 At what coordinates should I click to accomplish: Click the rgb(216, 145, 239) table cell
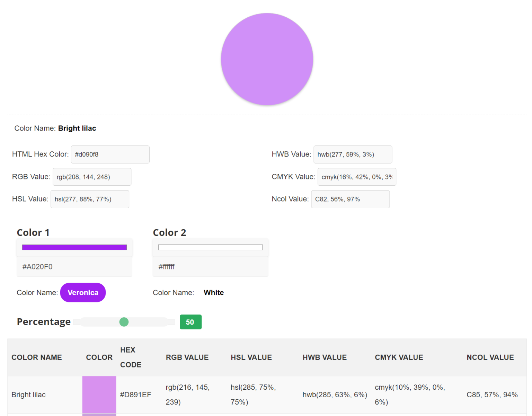click(x=187, y=395)
